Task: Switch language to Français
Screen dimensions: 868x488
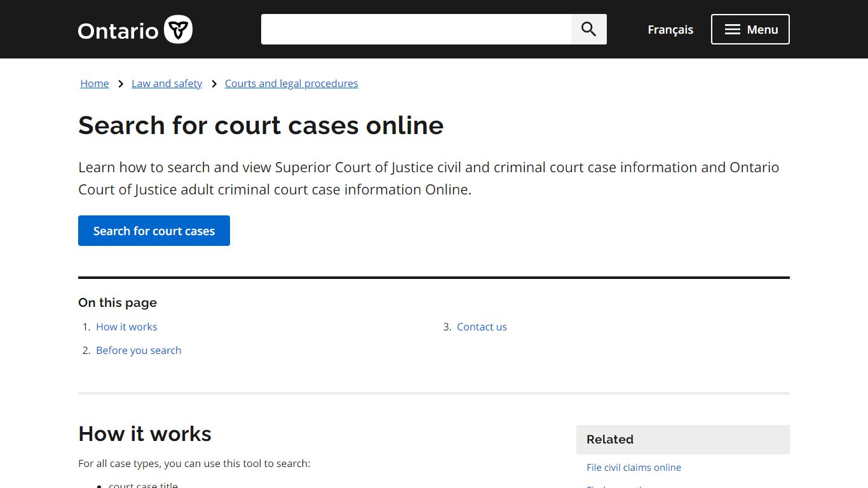Action: (x=670, y=29)
